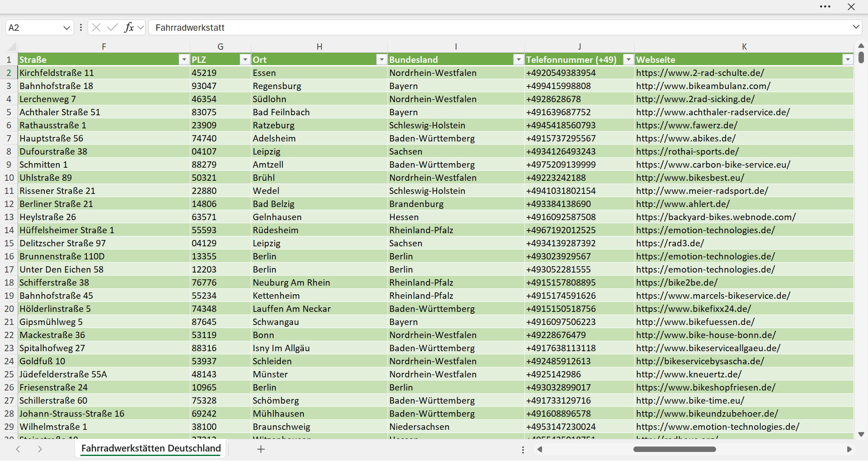
Task: Confirm entry with the checkmark icon
Action: 113,28
